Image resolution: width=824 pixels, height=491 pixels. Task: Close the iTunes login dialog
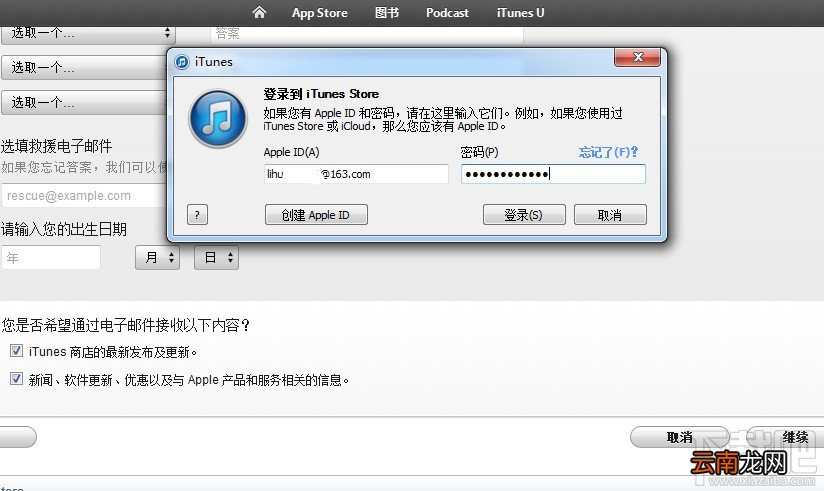click(637, 57)
